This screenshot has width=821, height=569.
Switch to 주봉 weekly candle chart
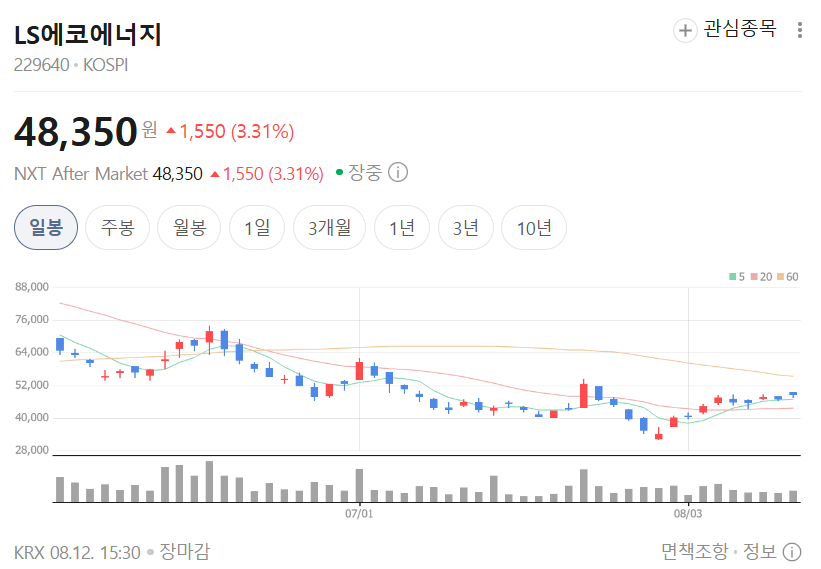click(x=117, y=228)
